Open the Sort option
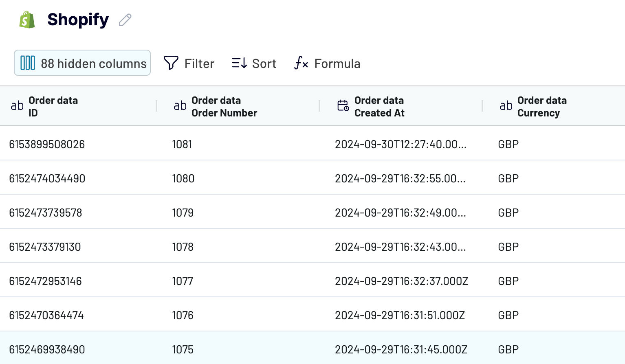The image size is (625, 364). pyautogui.click(x=254, y=63)
